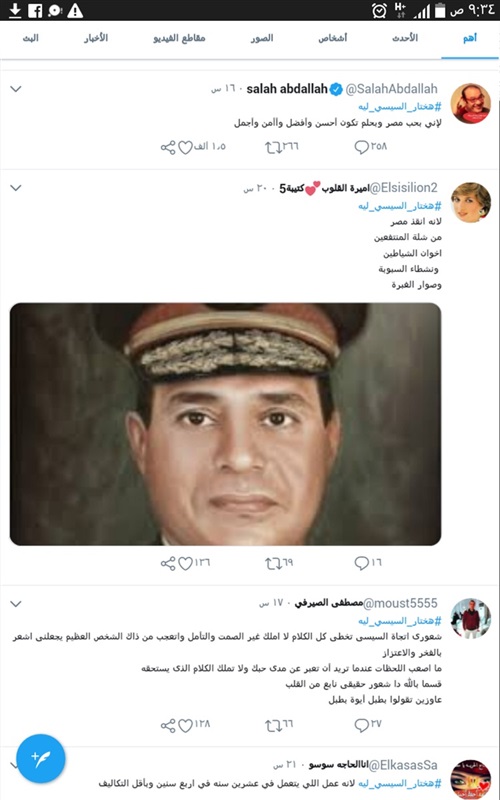Retweet the @moust5555 tweet
Screen dimensions: 500x800
(x=273, y=725)
